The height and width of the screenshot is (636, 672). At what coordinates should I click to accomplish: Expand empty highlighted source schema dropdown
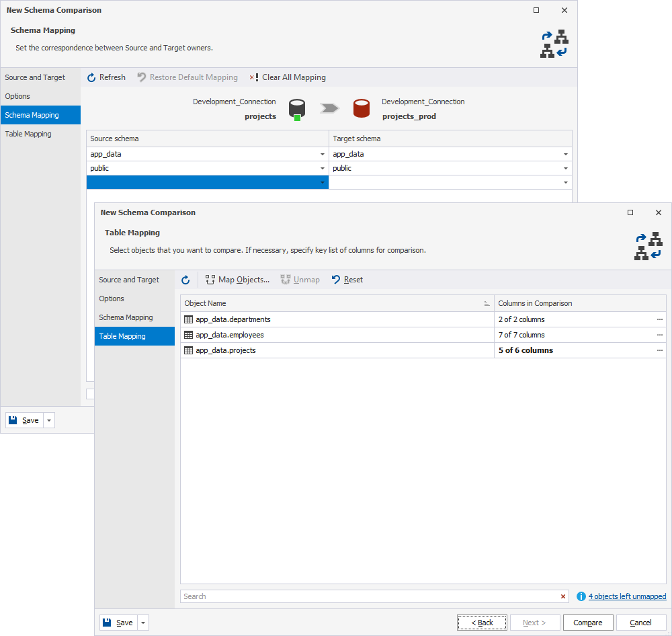pyautogui.click(x=323, y=183)
